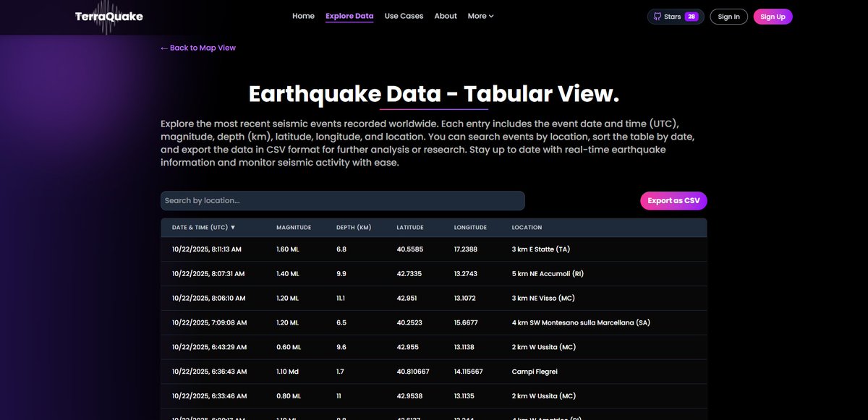
Task: Click the search by location input field
Action: pyautogui.click(x=343, y=200)
